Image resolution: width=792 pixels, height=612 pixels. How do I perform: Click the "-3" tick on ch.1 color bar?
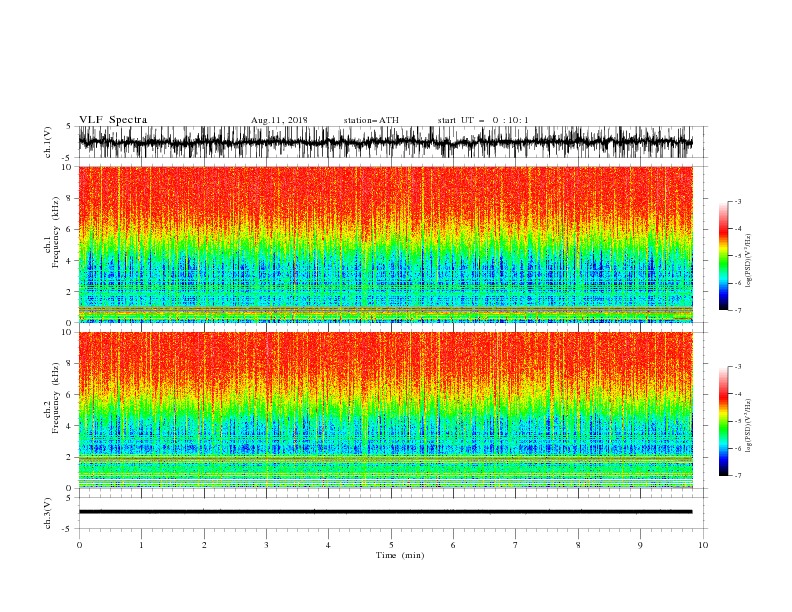click(738, 201)
